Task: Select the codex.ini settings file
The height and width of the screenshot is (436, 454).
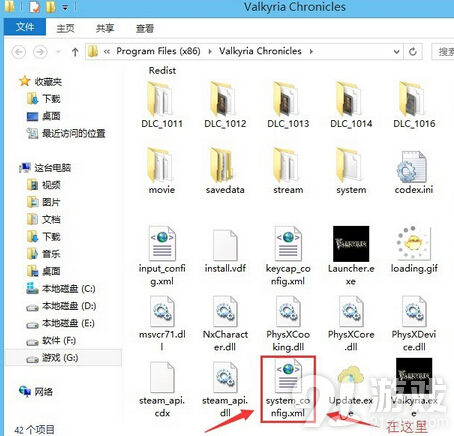Action: coord(414,172)
